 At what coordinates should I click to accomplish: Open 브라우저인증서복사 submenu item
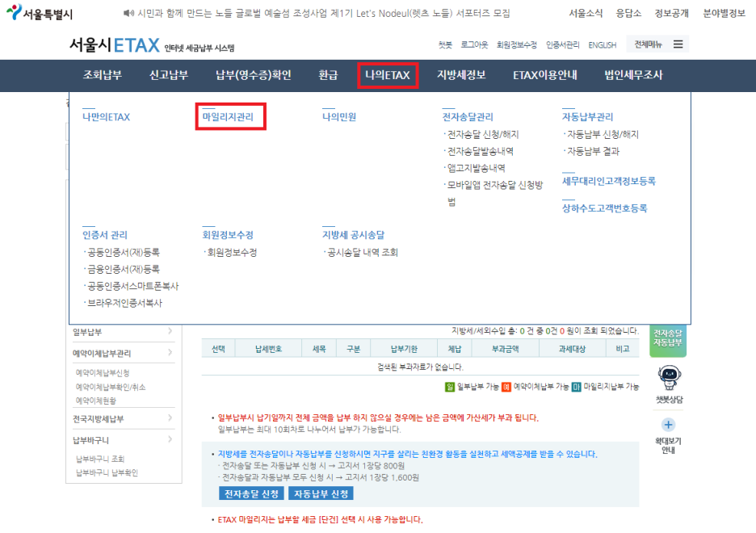[x=124, y=303]
